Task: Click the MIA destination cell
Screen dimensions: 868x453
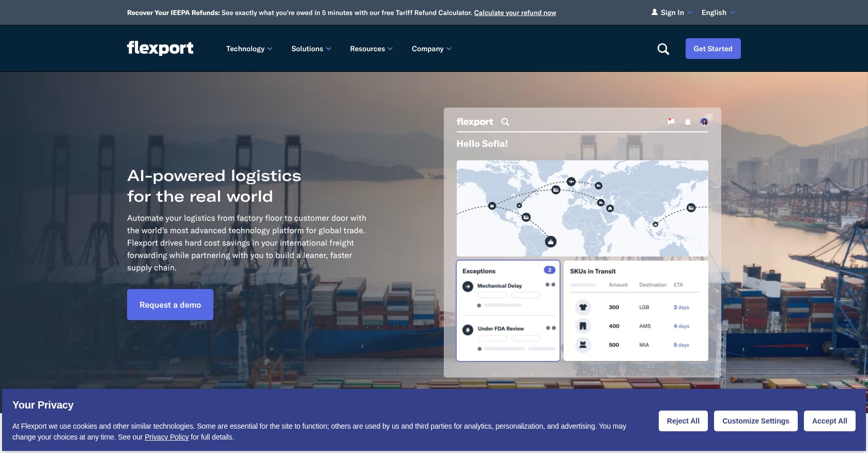Action: [644, 345]
